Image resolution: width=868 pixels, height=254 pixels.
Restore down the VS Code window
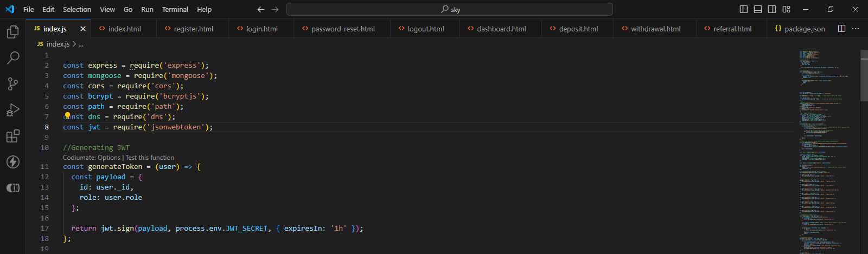(831, 9)
